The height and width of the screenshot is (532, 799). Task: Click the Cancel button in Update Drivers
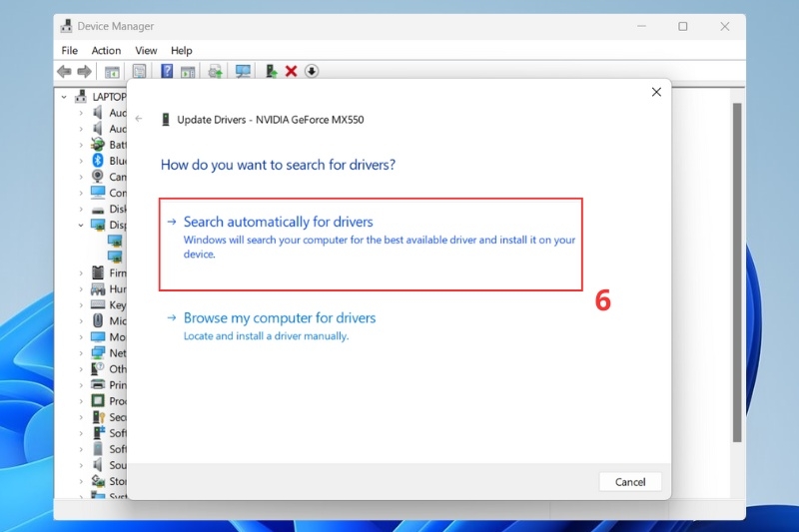tap(630, 482)
